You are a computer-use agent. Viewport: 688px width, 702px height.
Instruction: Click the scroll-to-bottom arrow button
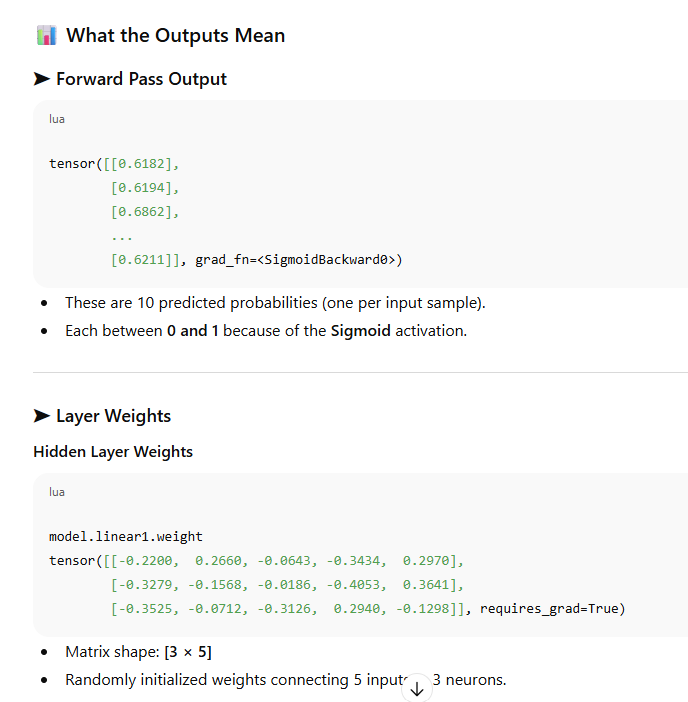(417, 688)
